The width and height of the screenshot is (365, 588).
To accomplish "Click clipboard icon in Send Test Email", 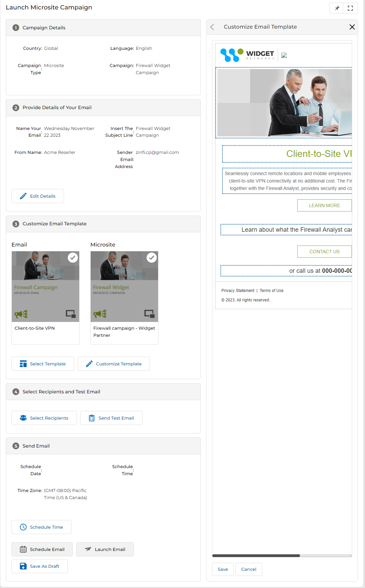I will point(92,418).
